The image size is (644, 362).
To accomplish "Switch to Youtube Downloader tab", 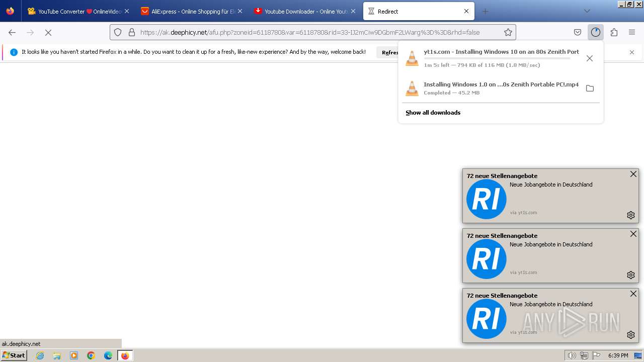I will [x=305, y=11].
